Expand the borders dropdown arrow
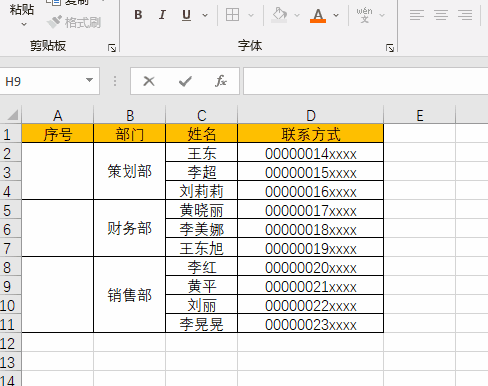The width and height of the screenshot is (488, 386). [251, 15]
